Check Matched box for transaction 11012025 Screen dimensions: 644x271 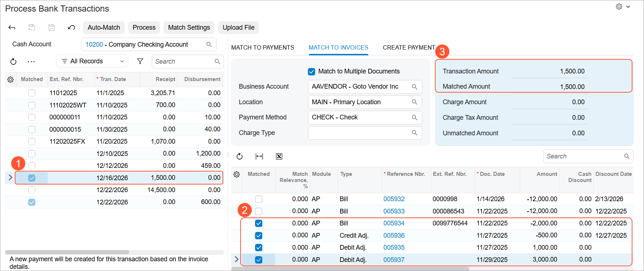(x=32, y=93)
